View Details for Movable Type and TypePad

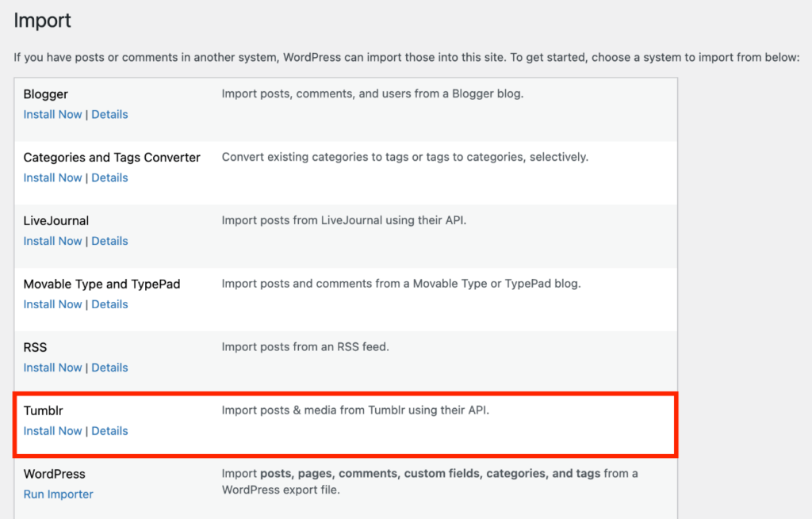(109, 304)
